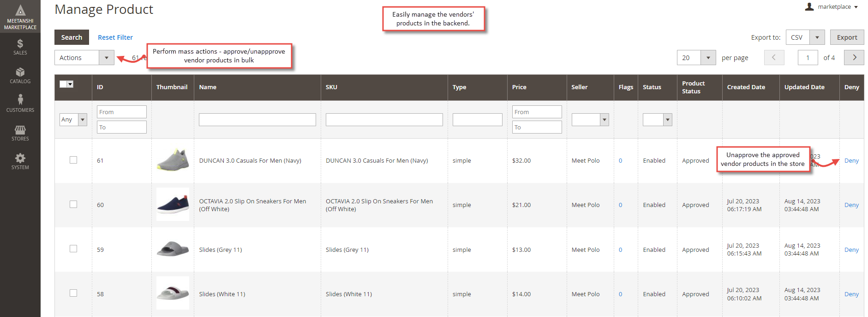Image resolution: width=868 pixels, height=317 pixels.
Task: Select the checkbox for product 58
Action: 73,293
